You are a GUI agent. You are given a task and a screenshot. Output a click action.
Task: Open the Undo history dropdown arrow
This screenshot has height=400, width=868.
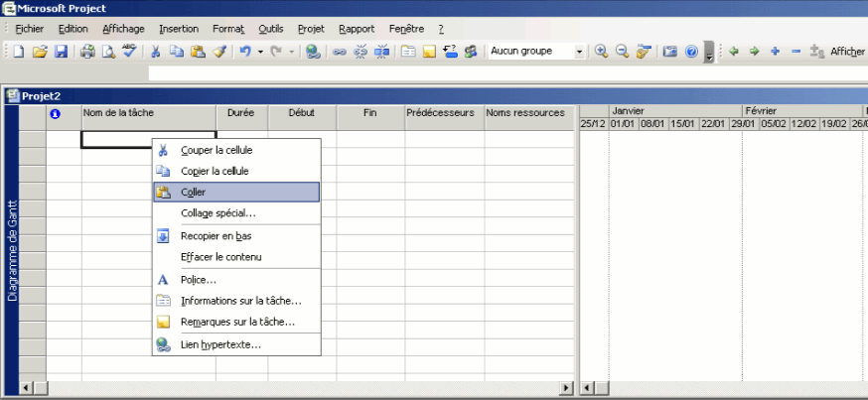[260, 52]
